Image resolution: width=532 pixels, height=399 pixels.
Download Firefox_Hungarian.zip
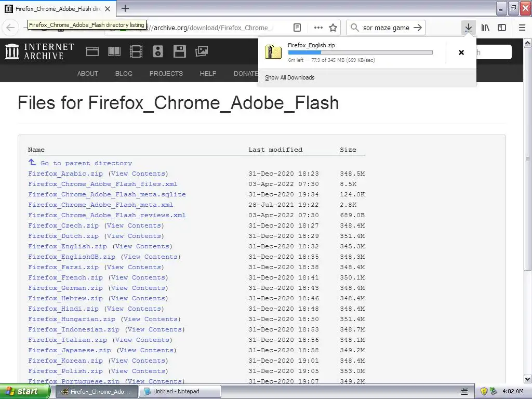coord(72,320)
